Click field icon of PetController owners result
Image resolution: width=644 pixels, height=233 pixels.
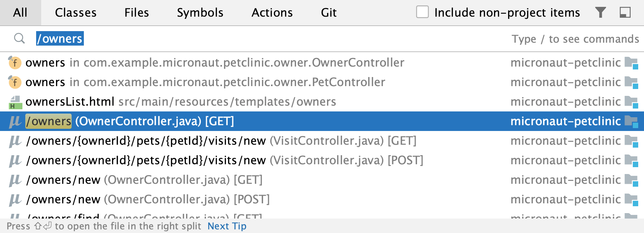pyautogui.click(x=15, y=82)
